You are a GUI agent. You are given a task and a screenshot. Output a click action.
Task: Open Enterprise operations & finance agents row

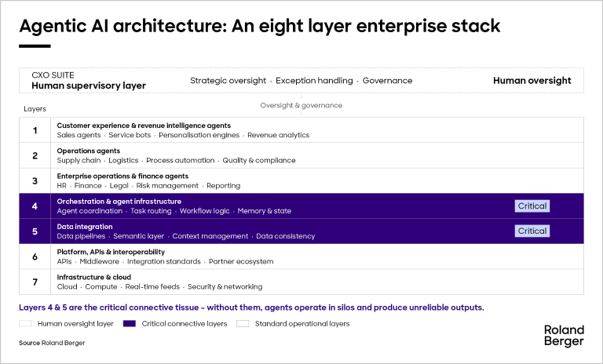click(122, 176)
